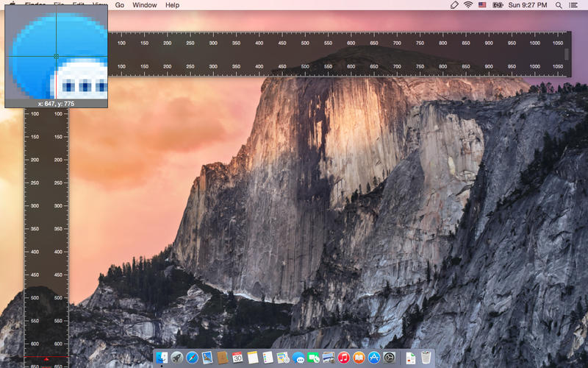Launch Safari from the dock
588x368 pixels.
tap(192, 358)
